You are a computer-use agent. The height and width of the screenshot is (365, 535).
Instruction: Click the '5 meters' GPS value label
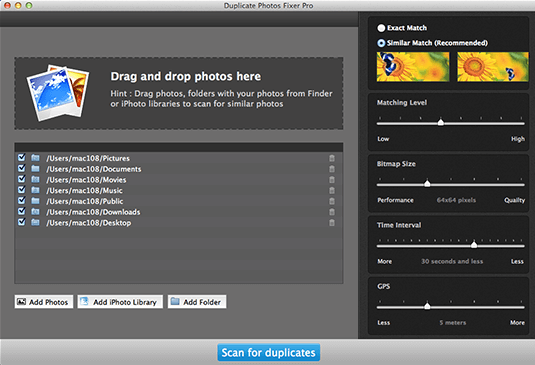pos(453,323)
